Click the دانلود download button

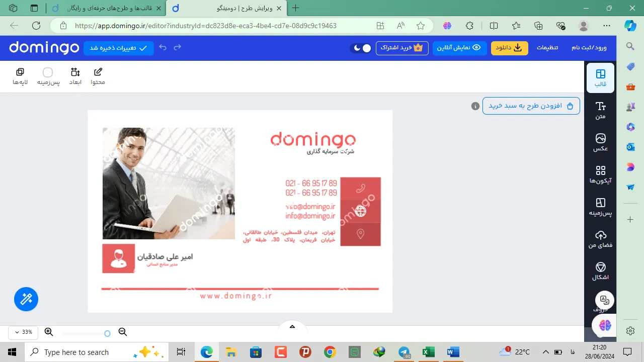[x=510, y=48]
